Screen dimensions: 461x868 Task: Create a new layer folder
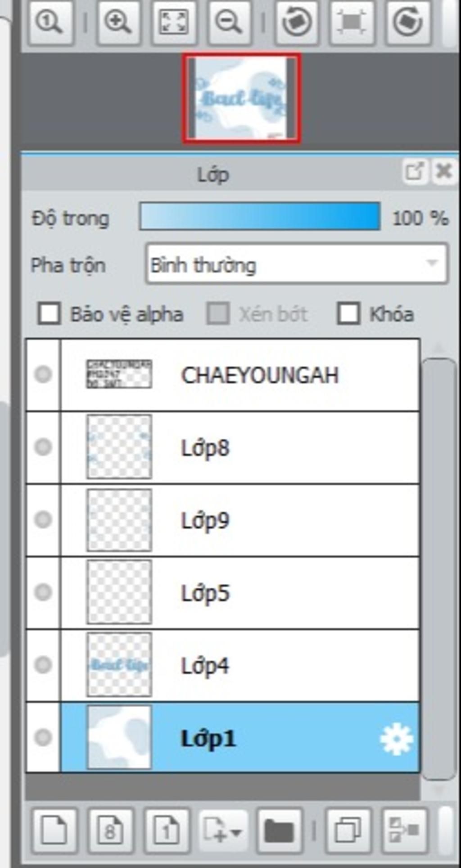(279, 830)
